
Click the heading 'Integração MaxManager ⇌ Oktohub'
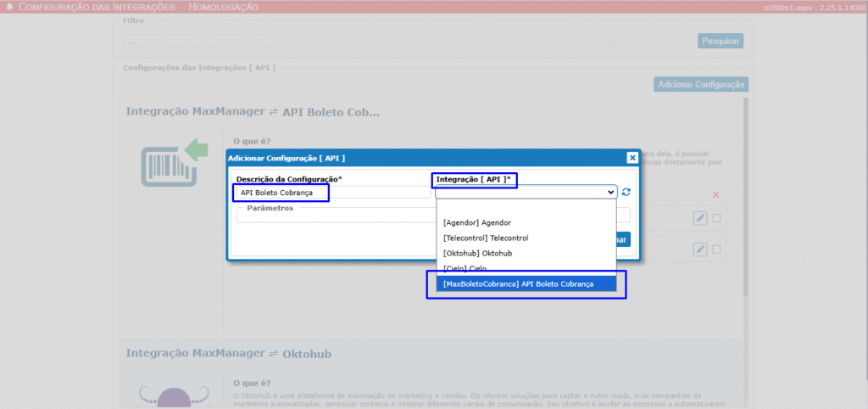229,353
